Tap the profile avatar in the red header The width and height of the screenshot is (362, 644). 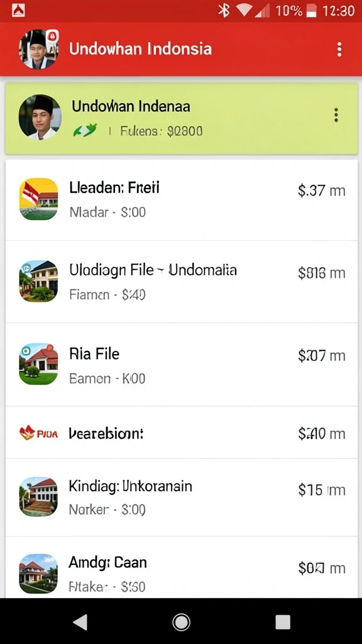[38, 49]
